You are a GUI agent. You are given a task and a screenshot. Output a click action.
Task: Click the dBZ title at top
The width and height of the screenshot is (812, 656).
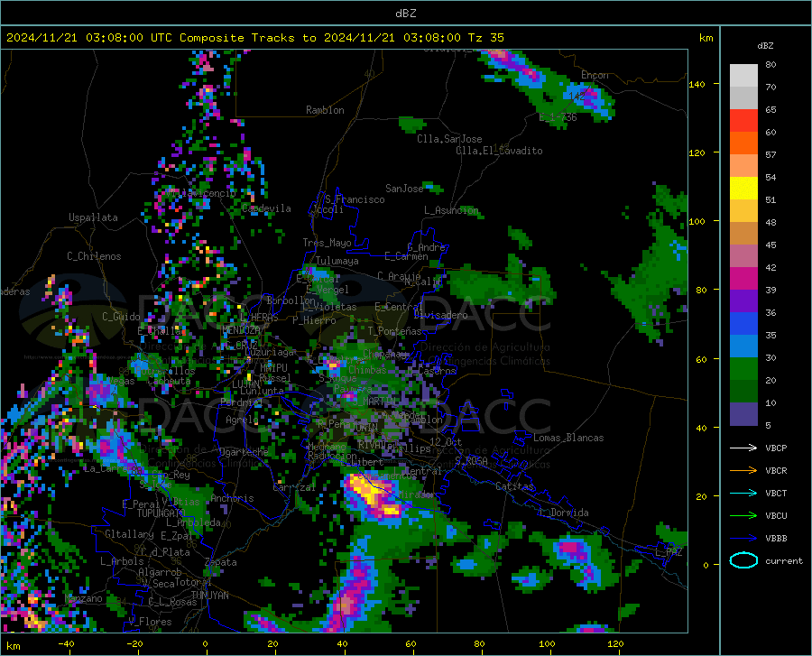click(405, 14)
